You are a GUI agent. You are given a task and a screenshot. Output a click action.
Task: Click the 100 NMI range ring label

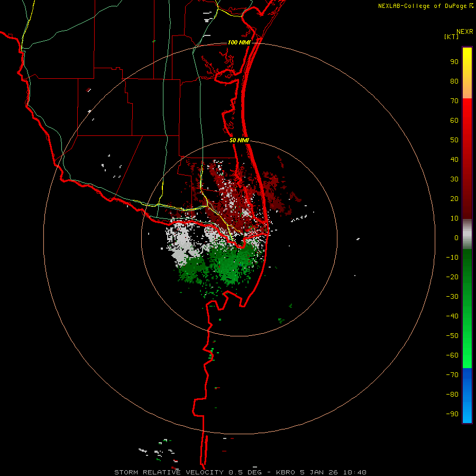click(x=239, y=42)
